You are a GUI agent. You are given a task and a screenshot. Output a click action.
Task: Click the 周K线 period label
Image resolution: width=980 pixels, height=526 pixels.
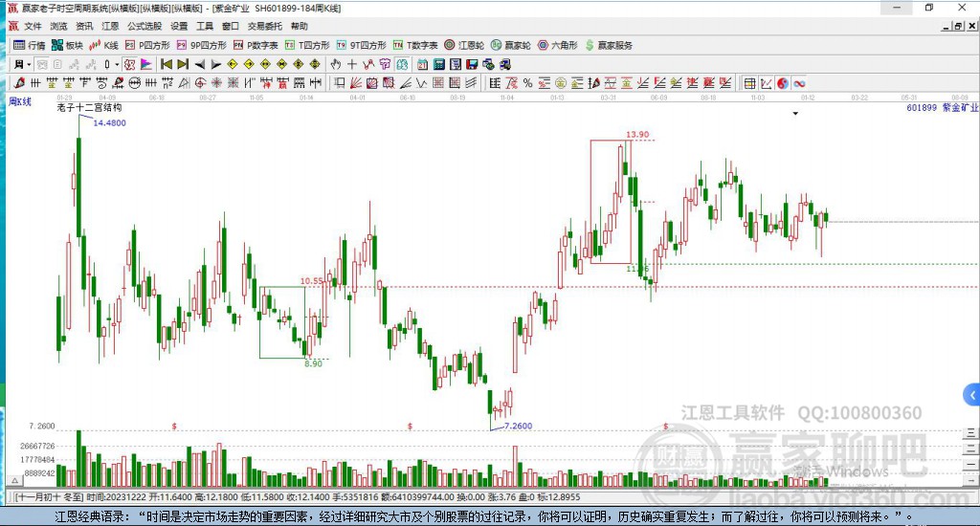[20, 101]
